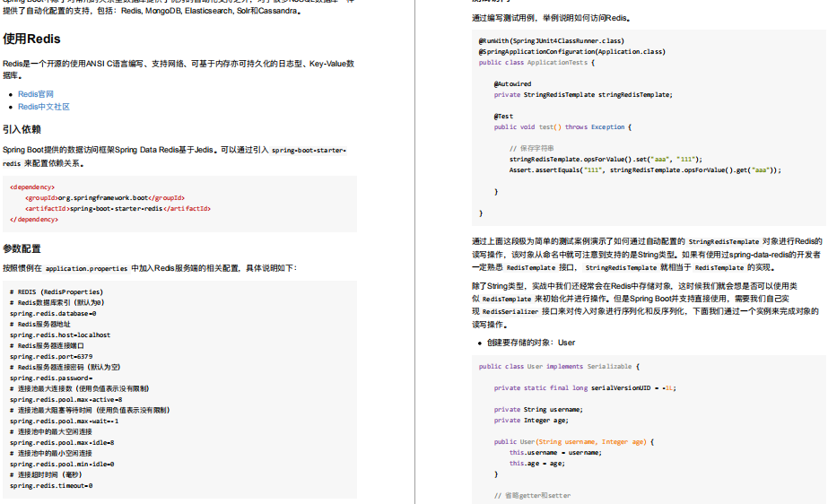Click the # Redis服务器连接端口 comment
The image size is (828, 504).
[x=47, y=346]
